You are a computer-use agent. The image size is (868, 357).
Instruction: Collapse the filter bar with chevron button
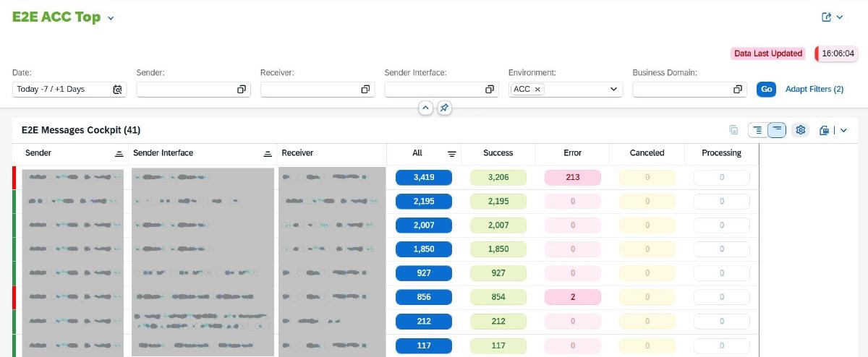coord(425,108)
